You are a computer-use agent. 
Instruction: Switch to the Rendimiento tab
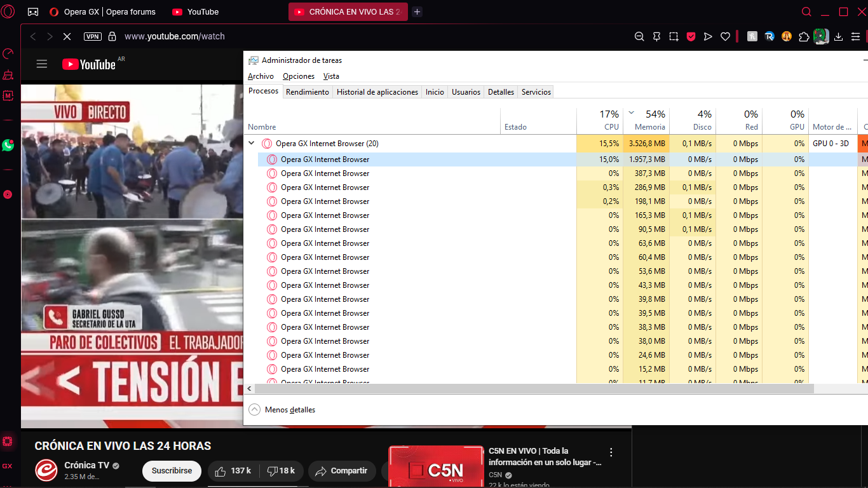(x=308, y=92)
